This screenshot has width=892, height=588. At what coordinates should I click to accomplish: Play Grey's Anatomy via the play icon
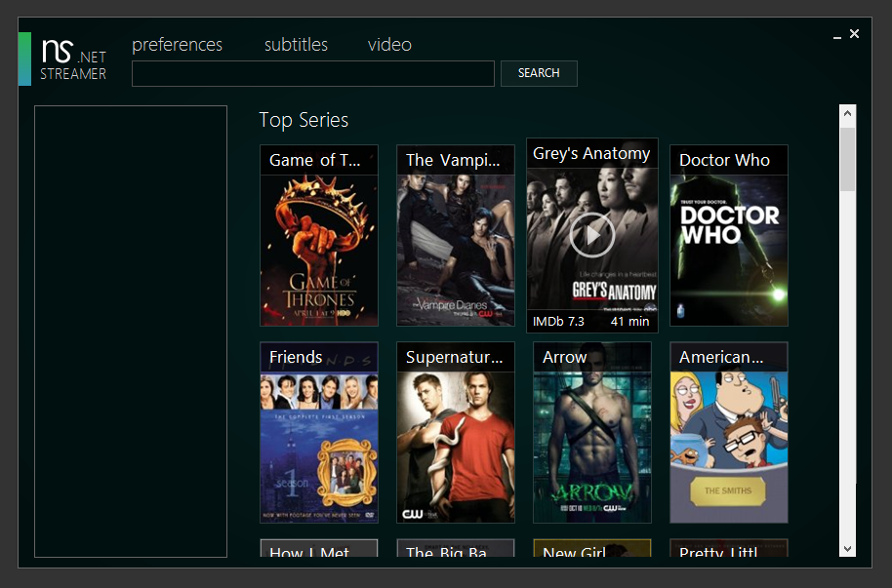(x=591, y=235)
